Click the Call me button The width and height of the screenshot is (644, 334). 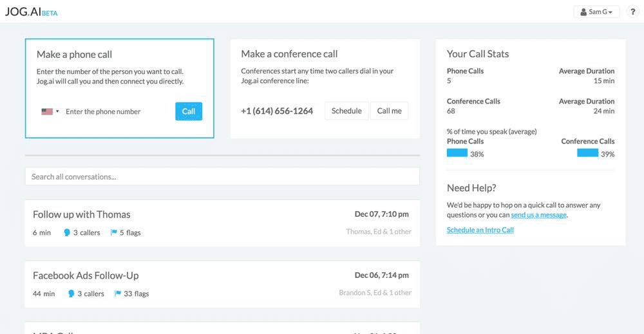390,111
